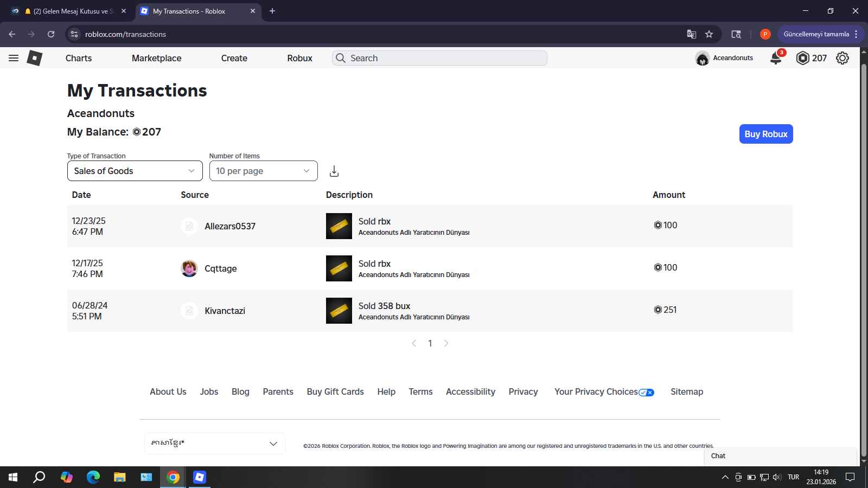This screenshot has height=488, width=868.
Task: Click the site information icon in address bar
Action: 75,34
